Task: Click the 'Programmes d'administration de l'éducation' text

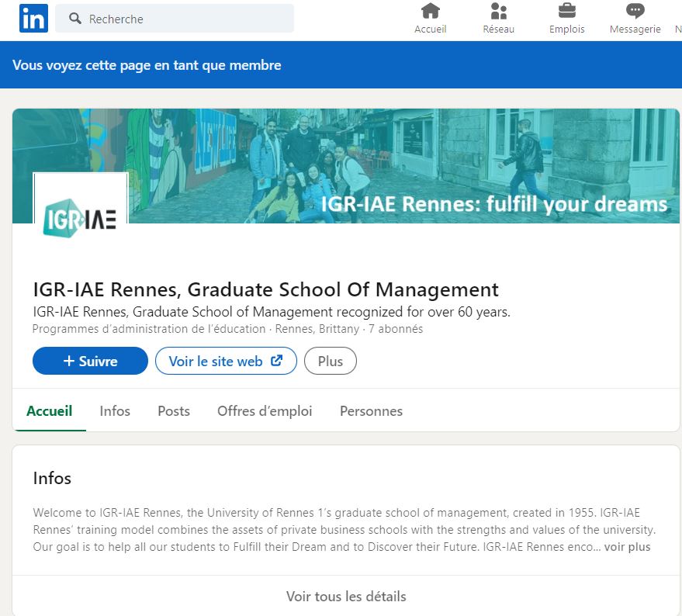Action: [x=149, y=329]
